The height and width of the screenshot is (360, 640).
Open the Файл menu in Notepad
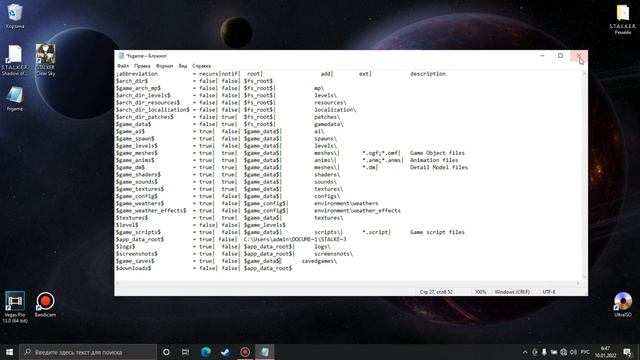click(x=123, y=66)
